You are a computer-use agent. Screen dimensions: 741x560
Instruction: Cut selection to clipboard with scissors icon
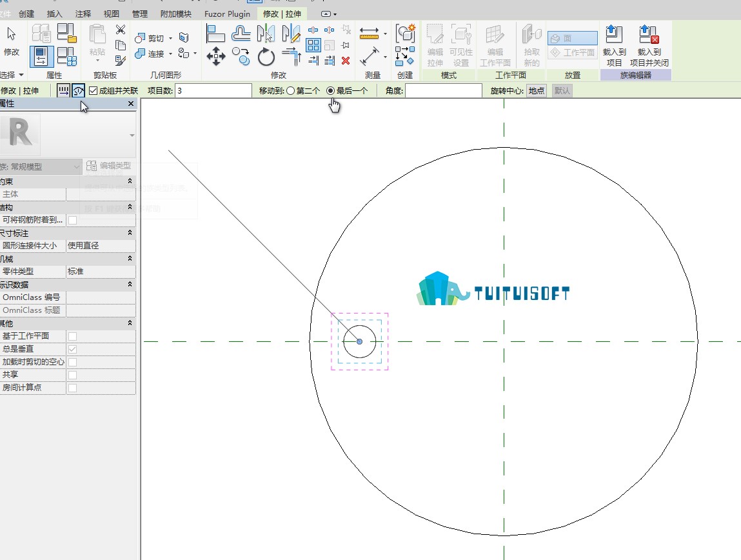pos(121,30)
